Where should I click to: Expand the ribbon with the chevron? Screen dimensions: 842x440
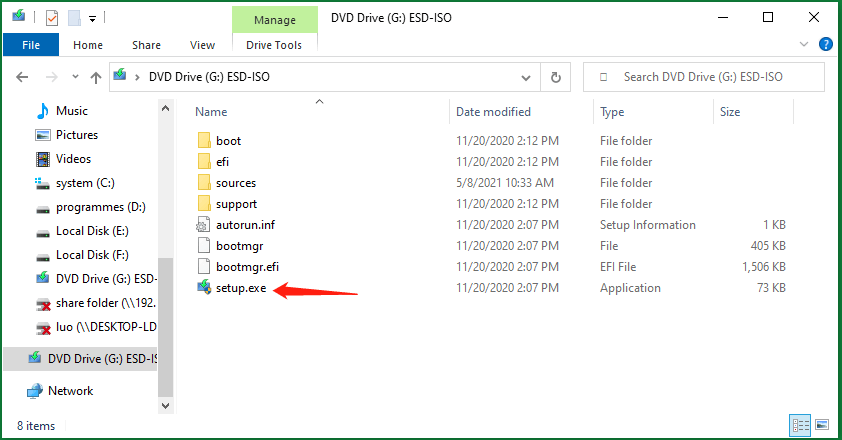point(804,44)
